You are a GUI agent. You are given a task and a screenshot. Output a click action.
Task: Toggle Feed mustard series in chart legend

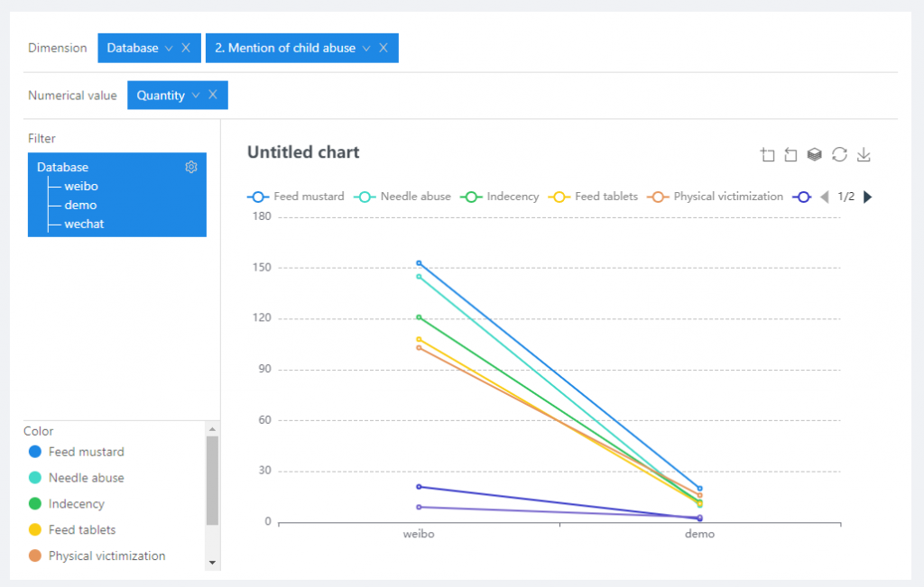[x=297, y=197]
